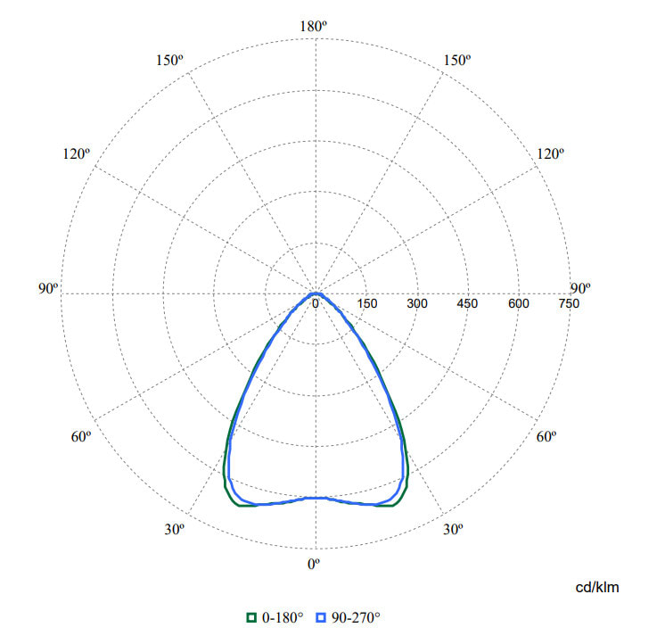The image size is (665, 644).
Task: Click the 150 radial axis value
Action: (x=366, y=304)
